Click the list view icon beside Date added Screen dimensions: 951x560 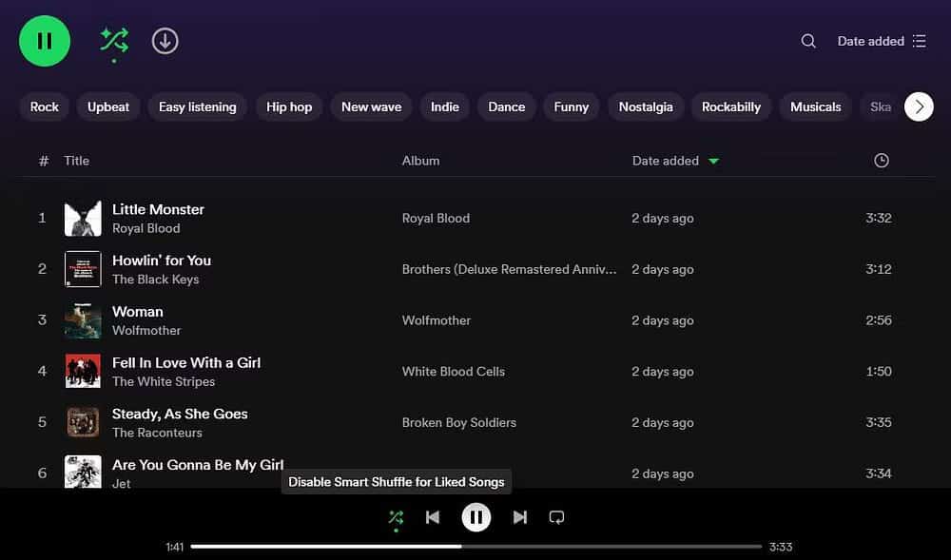pos(919,41)
